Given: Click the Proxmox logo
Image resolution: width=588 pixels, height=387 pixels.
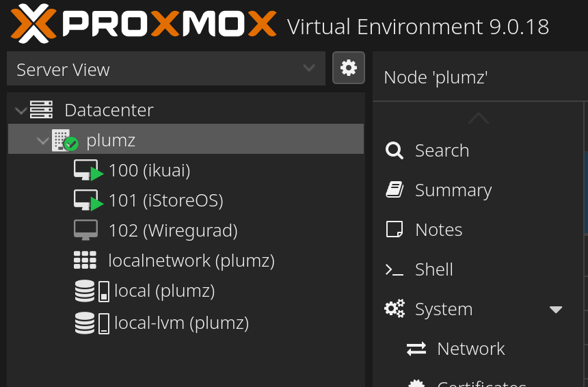Looking at the screenshot, I should point(144,25).
